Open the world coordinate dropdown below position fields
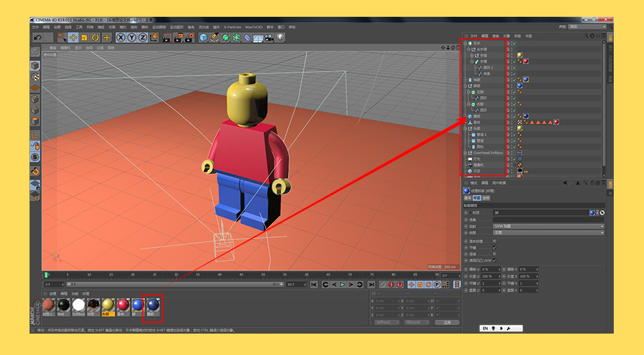644x355 pixels. click(x=386, y=323)
